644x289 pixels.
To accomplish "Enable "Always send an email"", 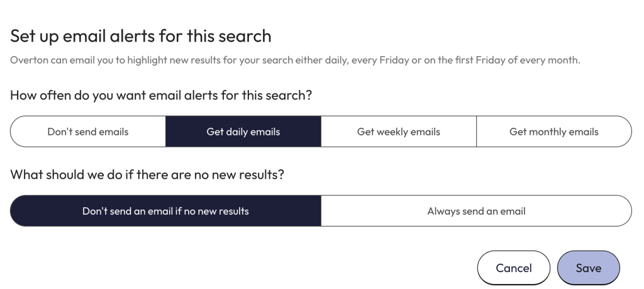I will [x=476, y=211].
